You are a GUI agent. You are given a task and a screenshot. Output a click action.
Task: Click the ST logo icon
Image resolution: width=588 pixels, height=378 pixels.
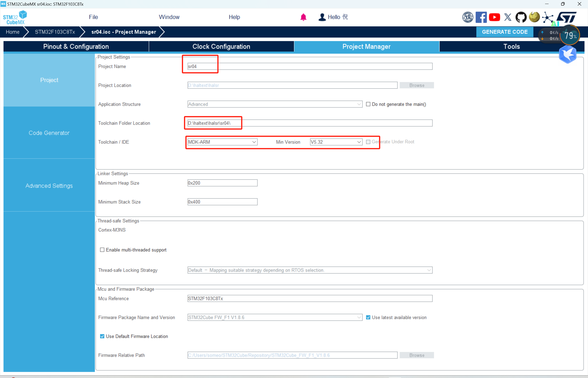(566, 17)
